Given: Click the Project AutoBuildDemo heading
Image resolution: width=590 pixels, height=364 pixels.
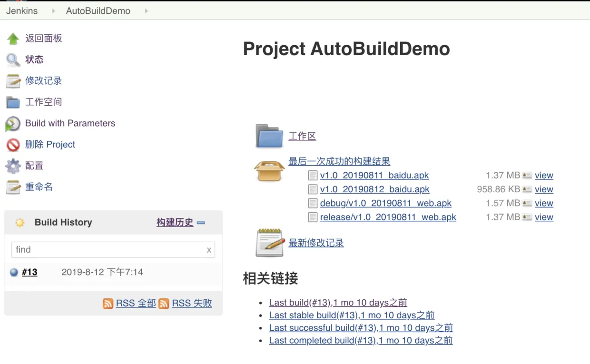Looking at the screenshot, I should [346, 49].
